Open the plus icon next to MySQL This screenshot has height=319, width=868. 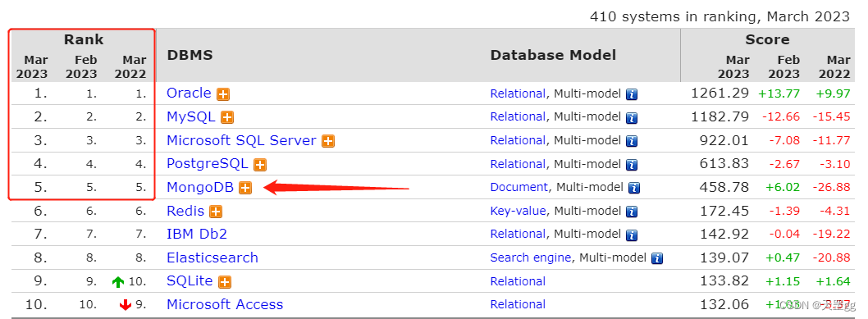point(227,118)
